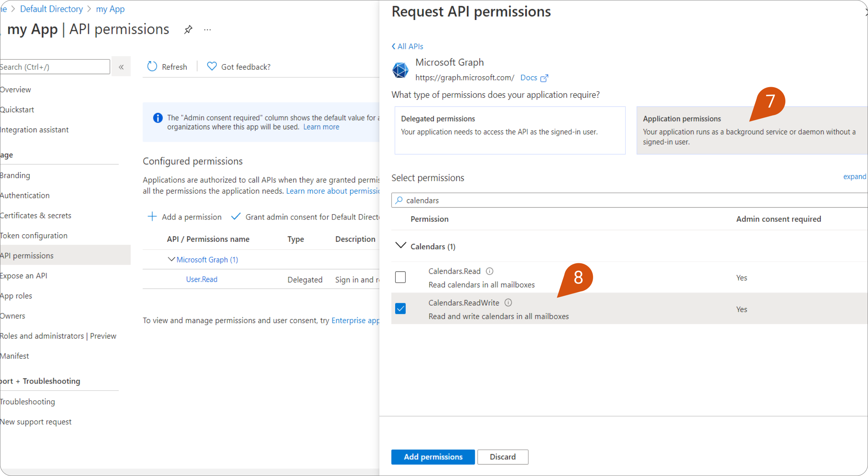Click the Got feedback heart icon
The height and width of the screenshot is (476, 868).
(x=212, y=66)
